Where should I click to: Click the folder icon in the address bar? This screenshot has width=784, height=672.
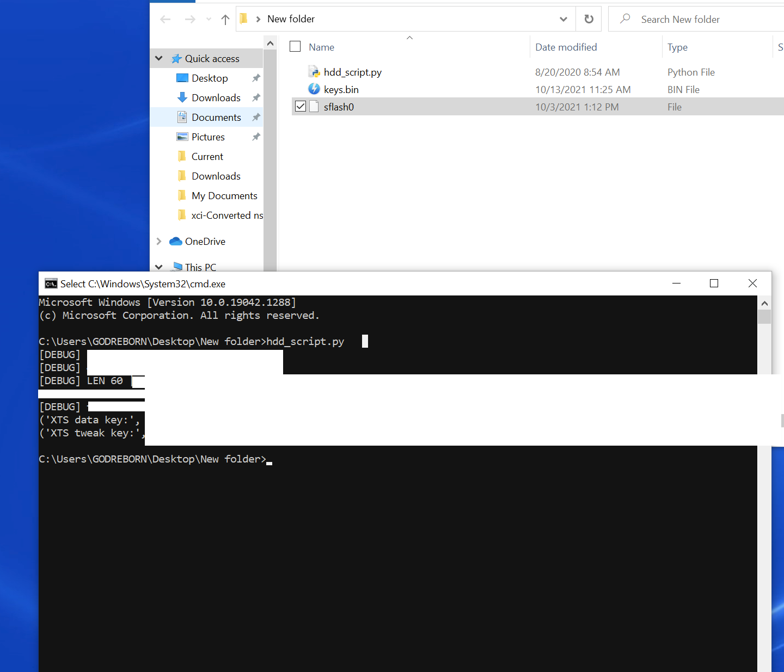coord(244,19)
